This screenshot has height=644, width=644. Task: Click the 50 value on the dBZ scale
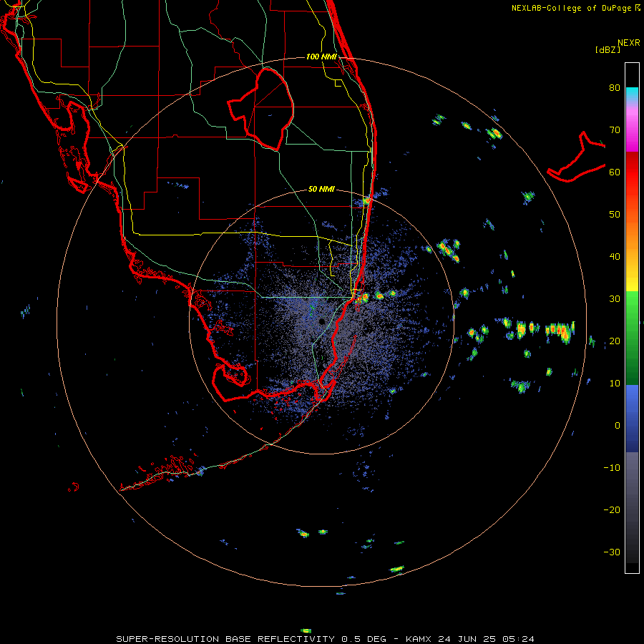pyautogui.click(x=615, y=215)
